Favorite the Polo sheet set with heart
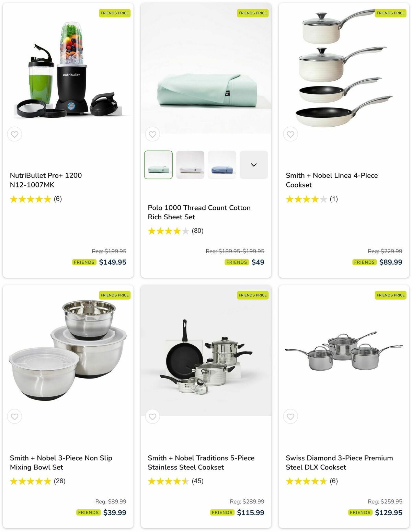The height and width of the screenshot is (532, 412). click(x=152, y=134)
